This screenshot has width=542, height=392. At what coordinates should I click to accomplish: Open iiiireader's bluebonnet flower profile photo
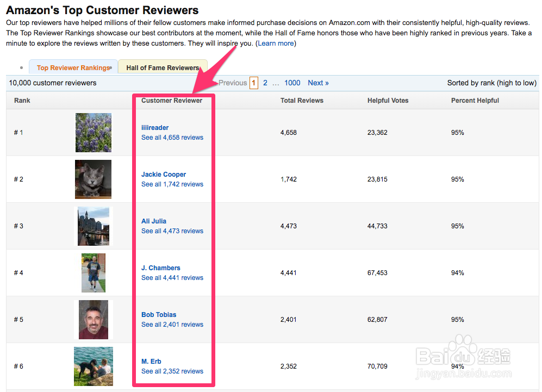click(x=94, y=133)
